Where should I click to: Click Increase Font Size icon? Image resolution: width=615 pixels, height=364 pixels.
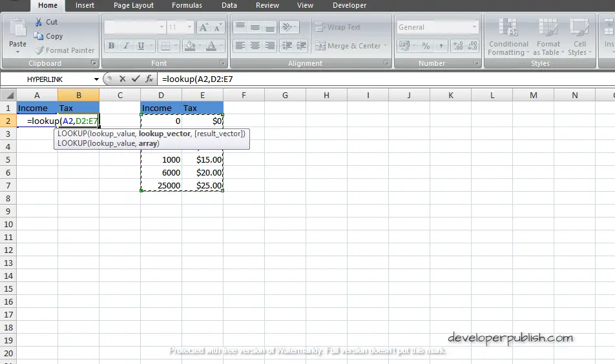[203, 27]
